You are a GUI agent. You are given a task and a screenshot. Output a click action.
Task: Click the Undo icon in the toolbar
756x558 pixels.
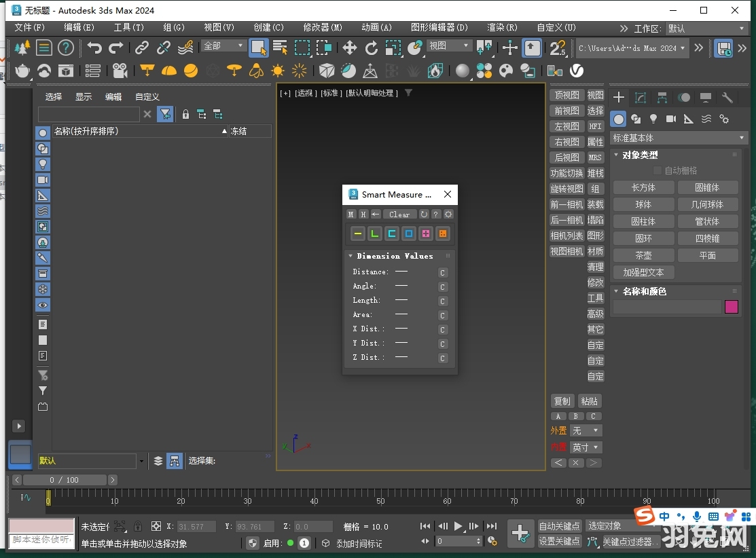[96, 48]
